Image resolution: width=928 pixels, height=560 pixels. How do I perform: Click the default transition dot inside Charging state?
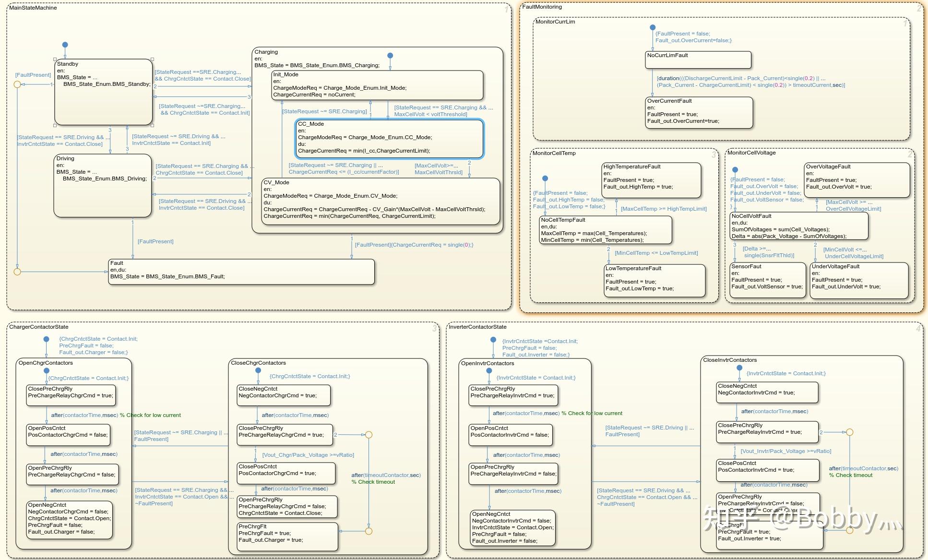coord(390,56)
